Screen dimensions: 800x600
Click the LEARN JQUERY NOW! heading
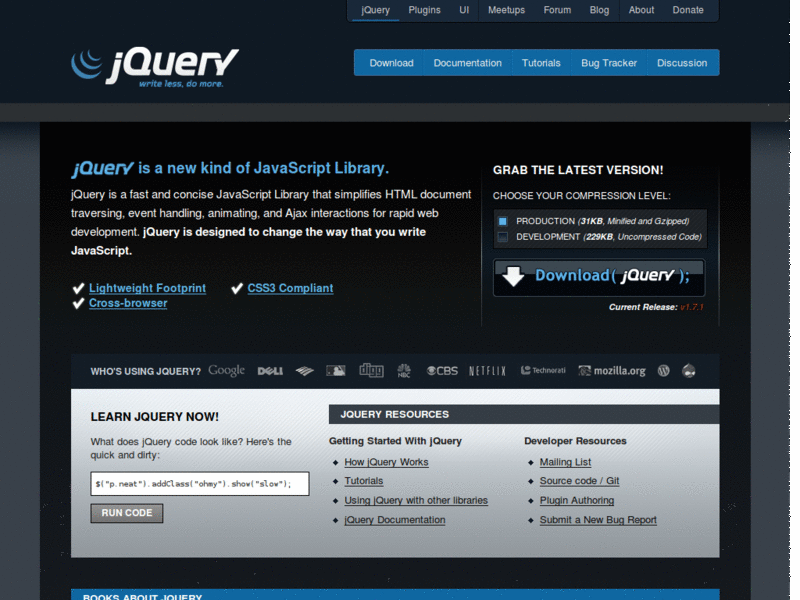tap(155, 417)
